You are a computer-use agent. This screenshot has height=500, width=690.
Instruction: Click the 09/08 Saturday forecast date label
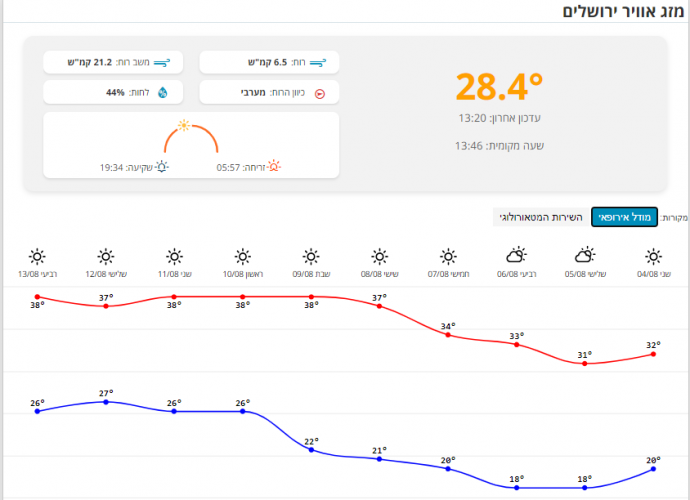[x=312, y=274]
